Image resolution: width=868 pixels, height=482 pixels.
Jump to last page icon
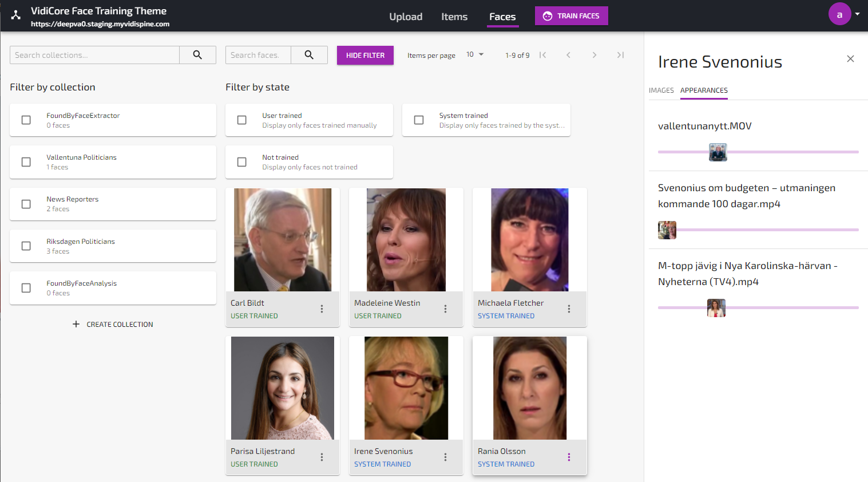click(620, 55)
